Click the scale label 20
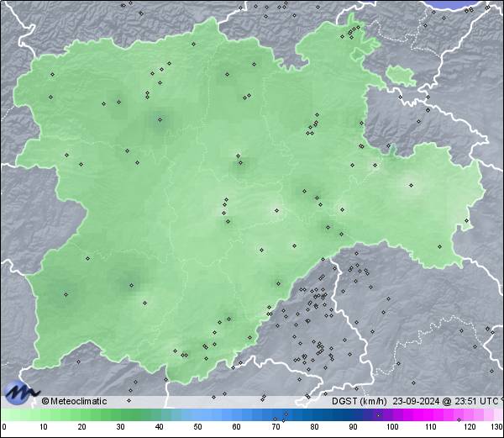This screenshot has height=438, width=504. pyautogui.click(x=81, y=427)
